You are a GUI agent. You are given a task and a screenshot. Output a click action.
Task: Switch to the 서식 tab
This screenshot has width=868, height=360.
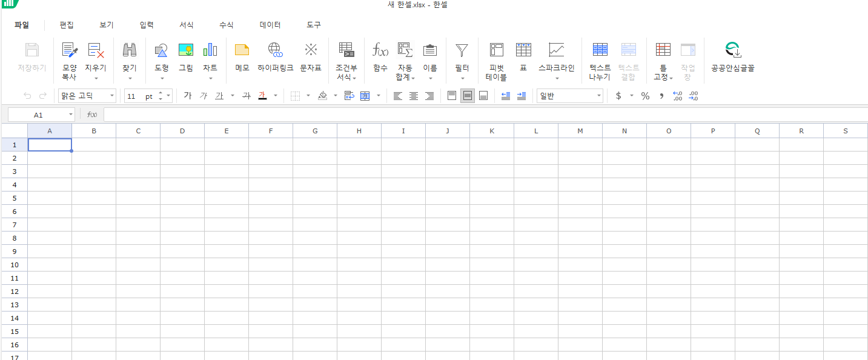[187, 25]
